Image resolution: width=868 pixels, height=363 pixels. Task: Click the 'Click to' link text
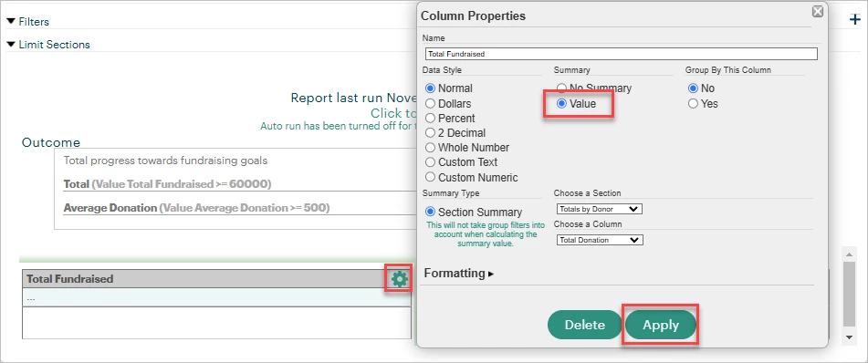point(393,113)
